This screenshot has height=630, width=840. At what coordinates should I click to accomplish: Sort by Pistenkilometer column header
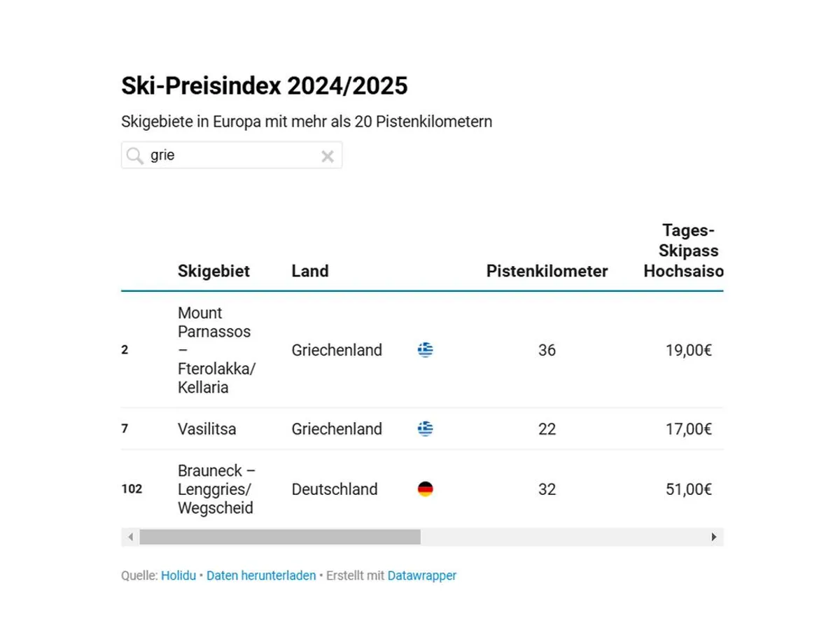tap(547, 271)
